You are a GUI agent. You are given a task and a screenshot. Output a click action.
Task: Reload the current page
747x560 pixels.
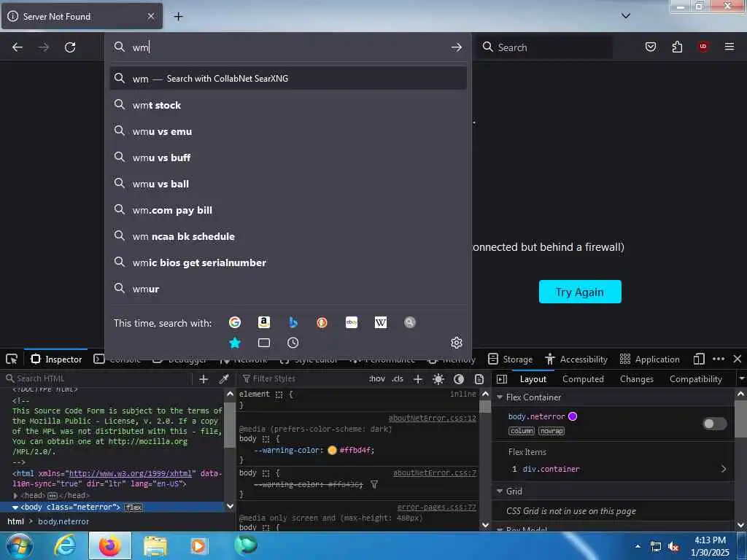tap(70, 47)
